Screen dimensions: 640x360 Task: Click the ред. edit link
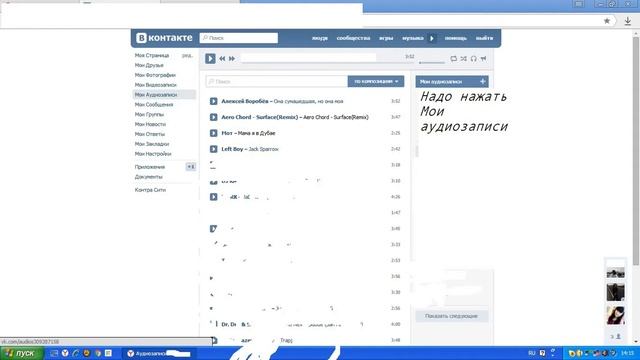tap(187, 56)
